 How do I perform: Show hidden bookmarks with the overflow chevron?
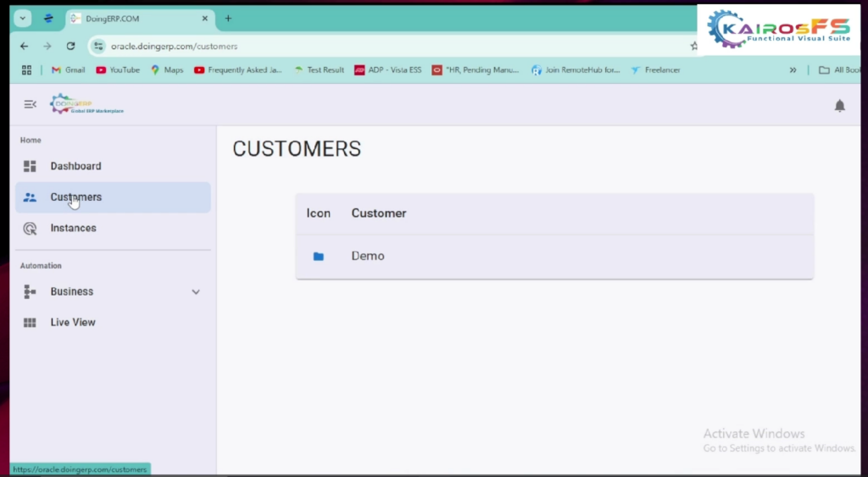(793, 69)
